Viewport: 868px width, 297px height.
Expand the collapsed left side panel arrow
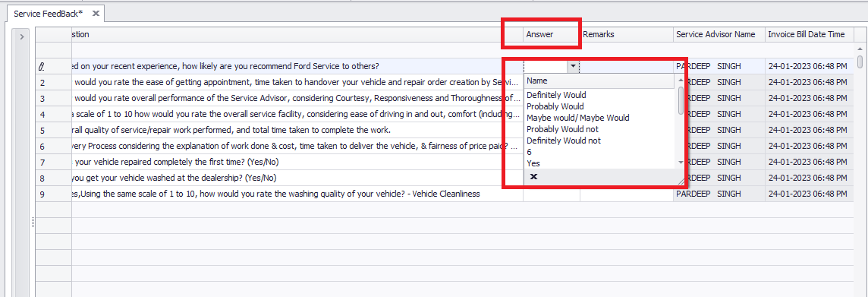(21, 37)
